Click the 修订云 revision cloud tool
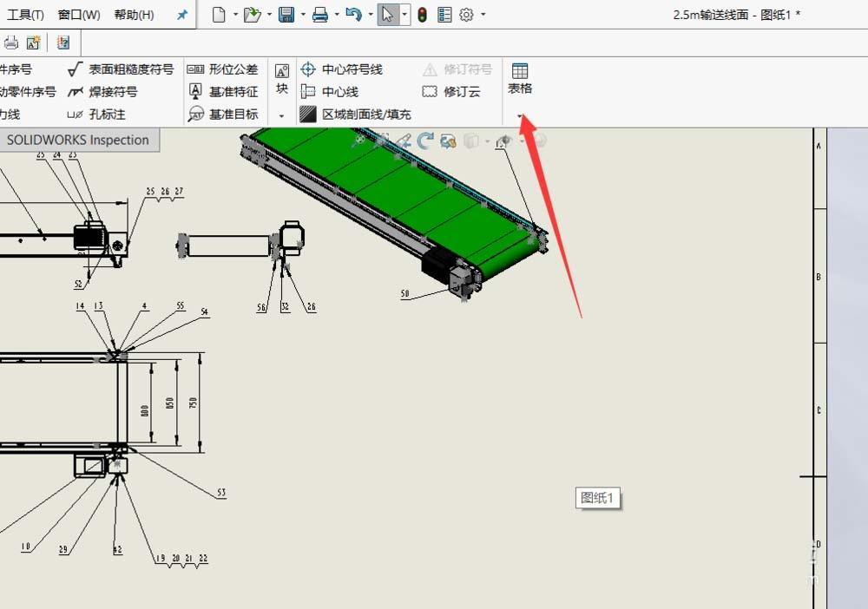 pos(455,92)
